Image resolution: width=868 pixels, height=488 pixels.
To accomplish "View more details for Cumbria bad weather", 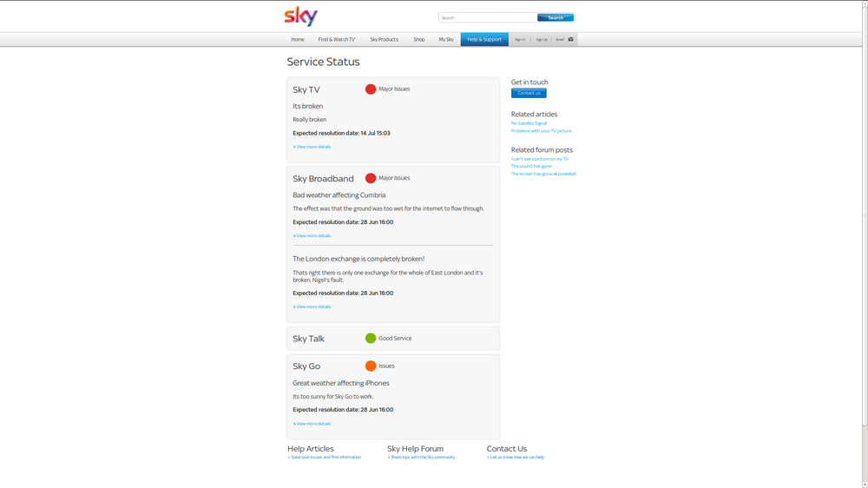I will (x=312, y=236).
